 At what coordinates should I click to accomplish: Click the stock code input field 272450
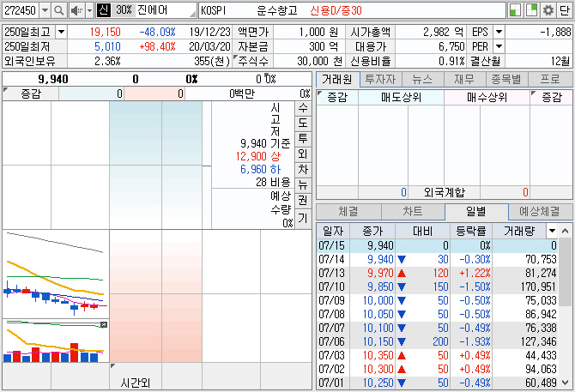[21, 10]
